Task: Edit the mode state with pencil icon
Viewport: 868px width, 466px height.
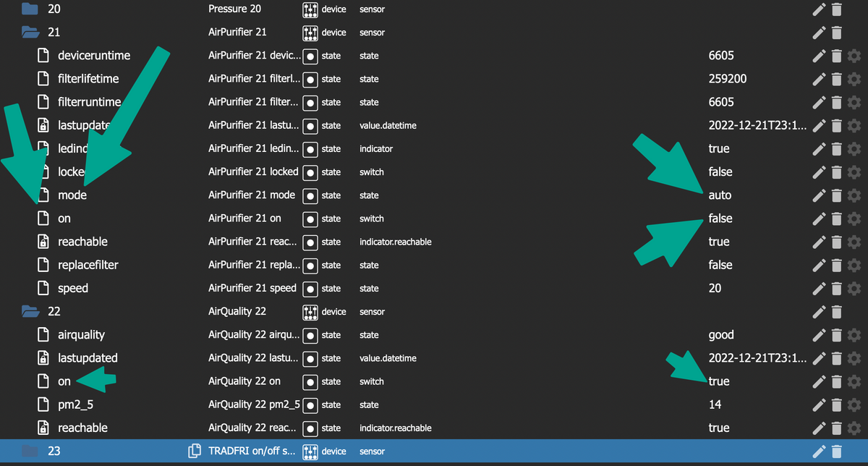Action: [819, 195]
